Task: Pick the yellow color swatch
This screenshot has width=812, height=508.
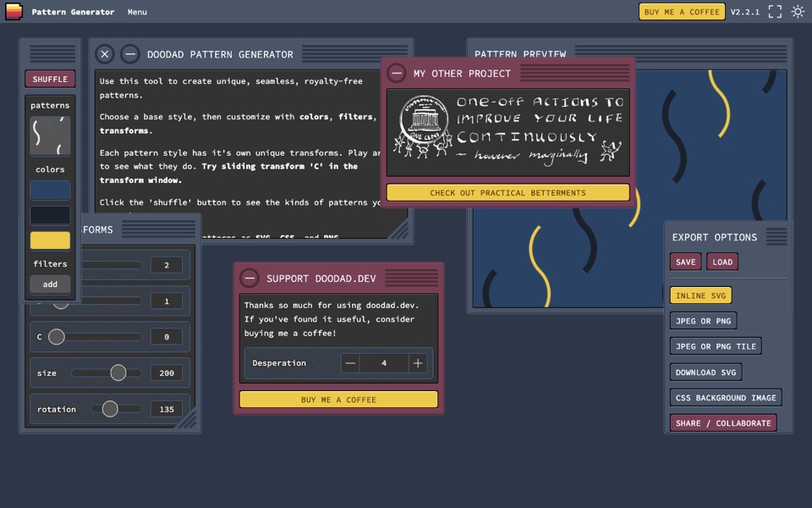Action: (x=50, y=240)
